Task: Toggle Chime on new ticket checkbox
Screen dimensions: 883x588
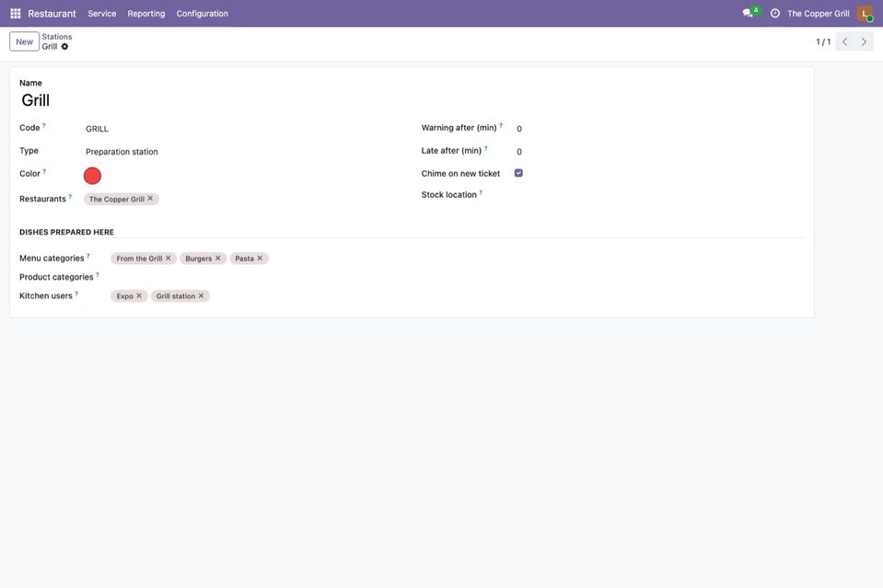Action: [518, 173]
